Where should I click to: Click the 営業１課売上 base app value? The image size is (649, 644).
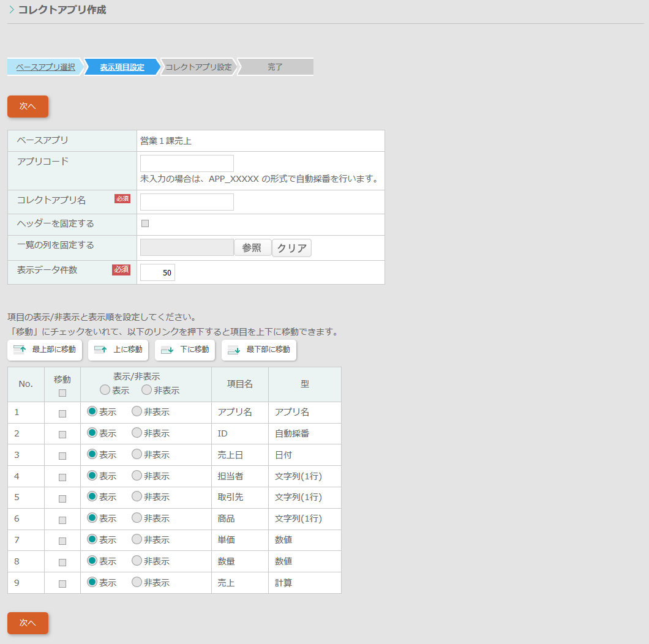coord(166,141)
